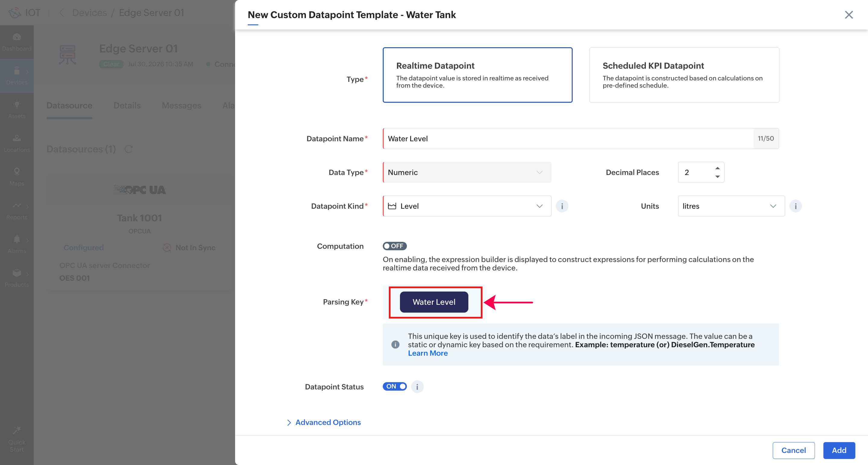Screen dimensions: 868x465
Task: Open Dashboard from the left sidebar
Action: point(17,42)
